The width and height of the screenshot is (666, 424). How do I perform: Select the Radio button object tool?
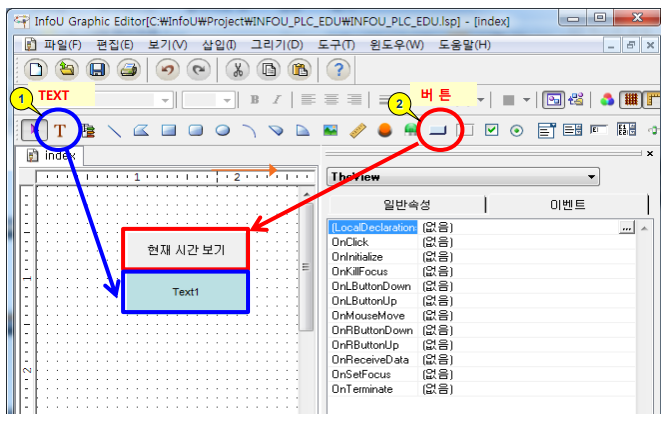click(516, 130)
